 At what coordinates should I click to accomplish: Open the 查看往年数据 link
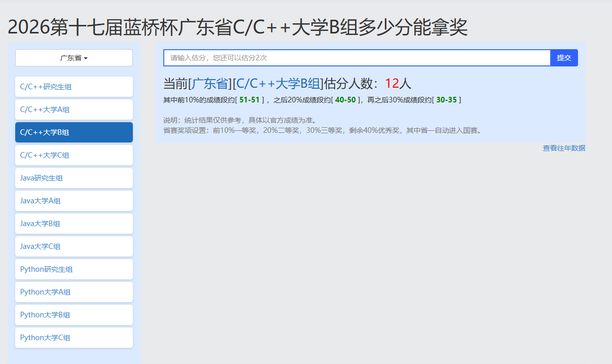[564, 148]
